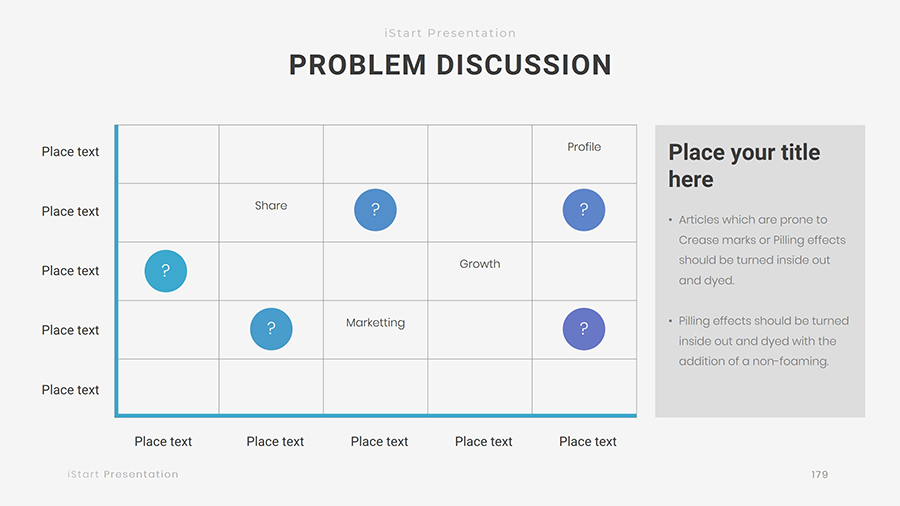Image resolution: width=900 pixels, height=506 pixels.
Task: Click the question mark circle below Profile
Action: [584, 210]
